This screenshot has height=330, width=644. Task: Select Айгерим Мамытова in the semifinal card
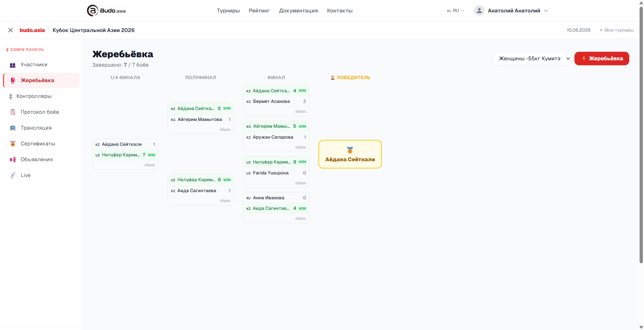(201, 119)
